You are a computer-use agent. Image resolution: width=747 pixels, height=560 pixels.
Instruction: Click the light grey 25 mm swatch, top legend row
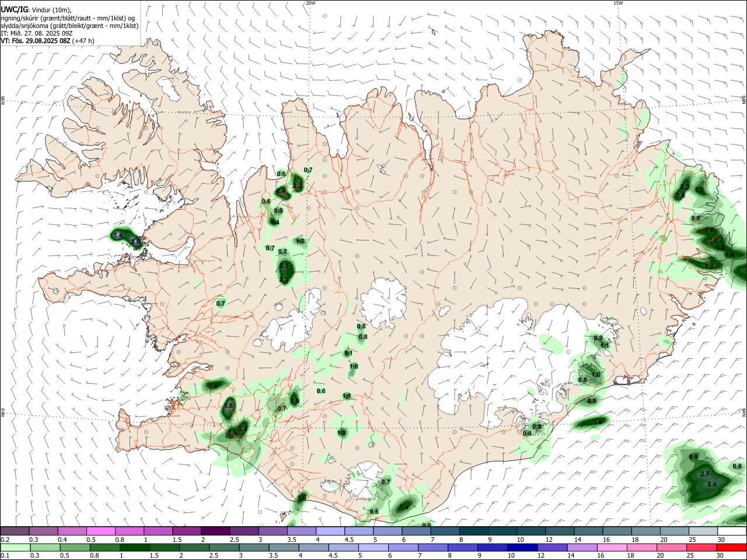703,531
